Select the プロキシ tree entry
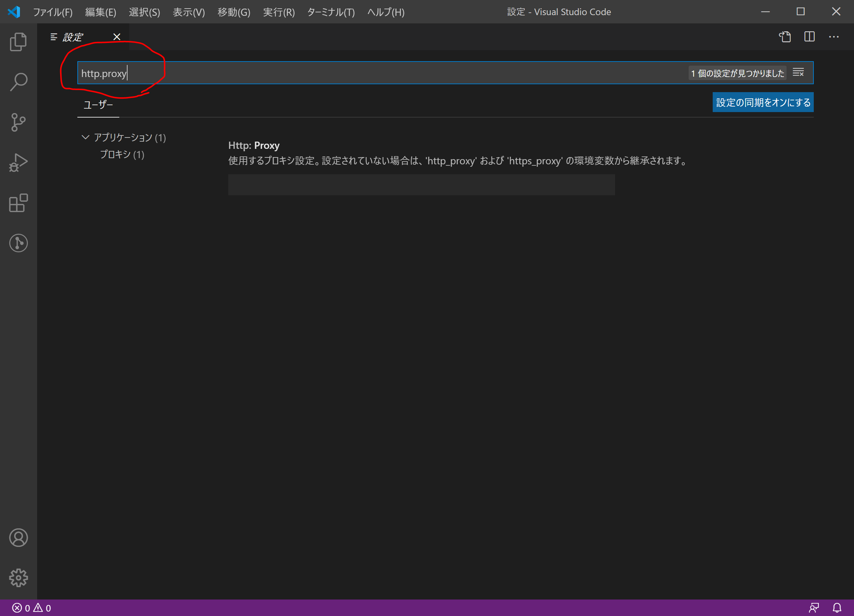854x616 pixels. tap(122, 154)
